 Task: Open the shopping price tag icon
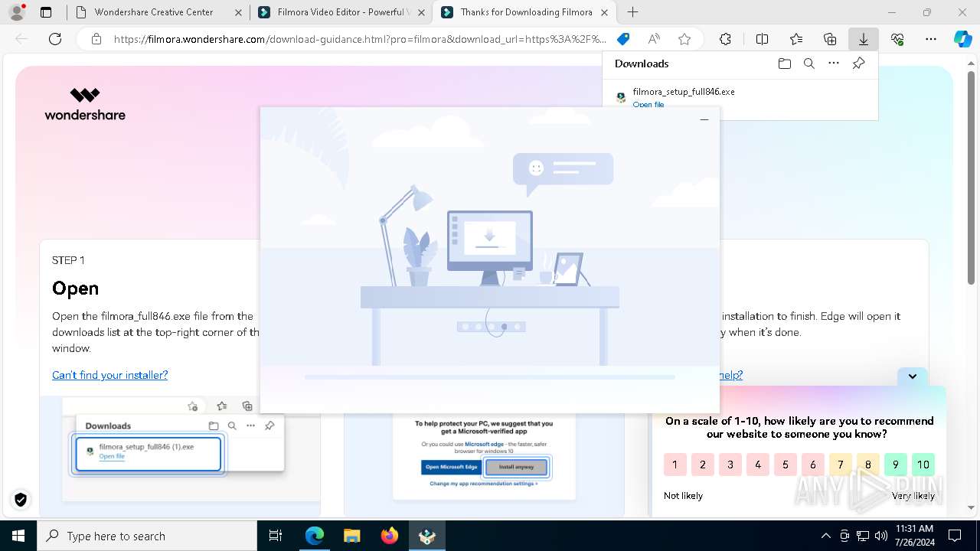point(623,39)
